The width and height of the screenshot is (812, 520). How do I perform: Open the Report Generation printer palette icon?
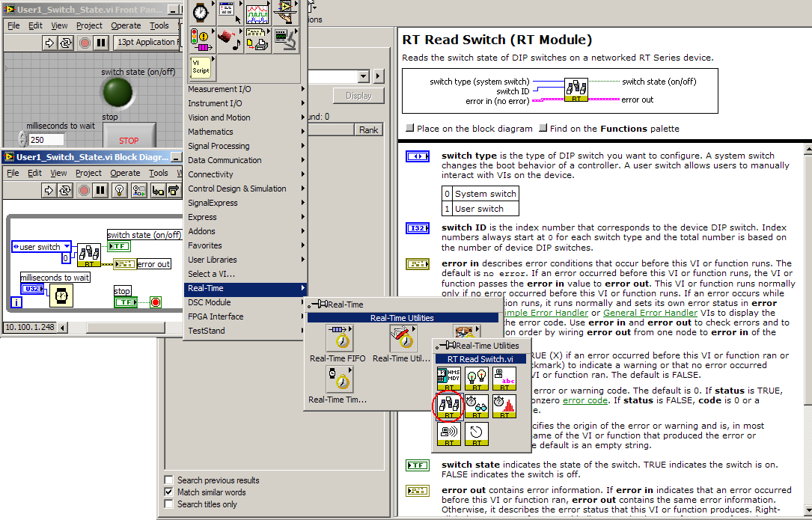tap(257, 40)
